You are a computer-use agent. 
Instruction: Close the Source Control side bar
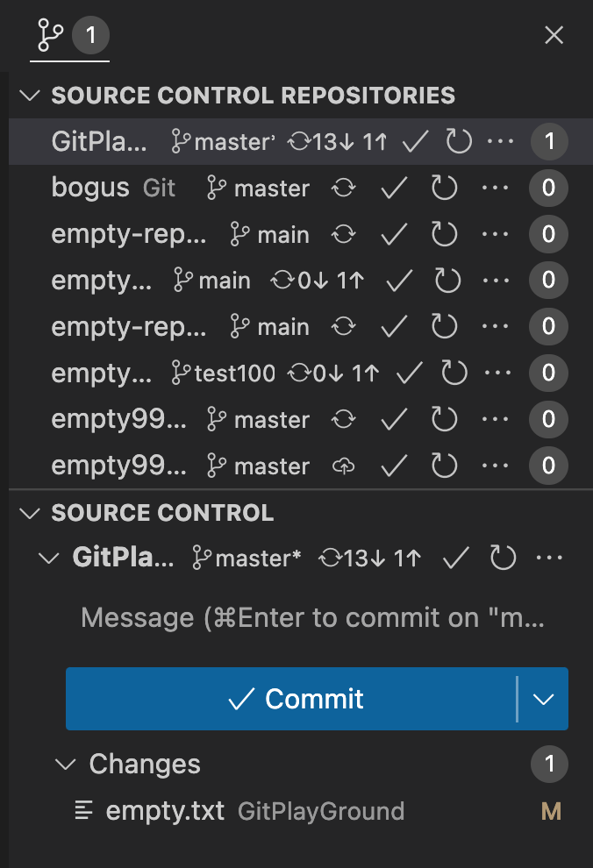pos(554,35)
